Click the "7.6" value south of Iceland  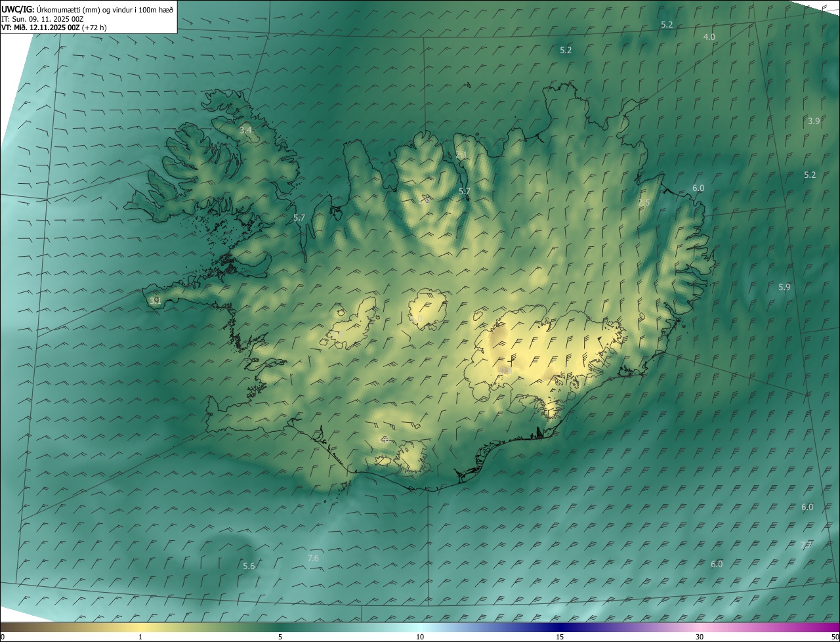click(x=313, y=559)
